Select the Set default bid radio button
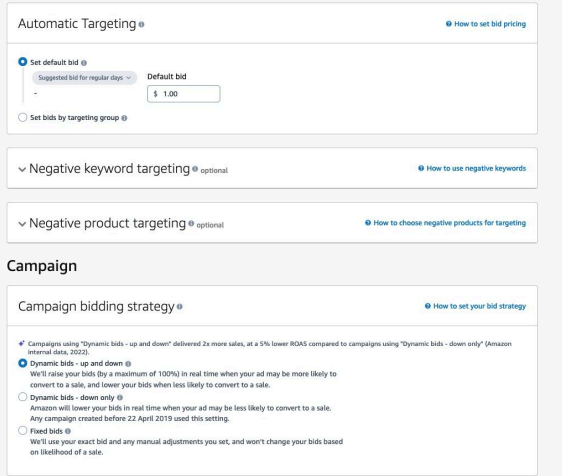 (x=23, y=62)
